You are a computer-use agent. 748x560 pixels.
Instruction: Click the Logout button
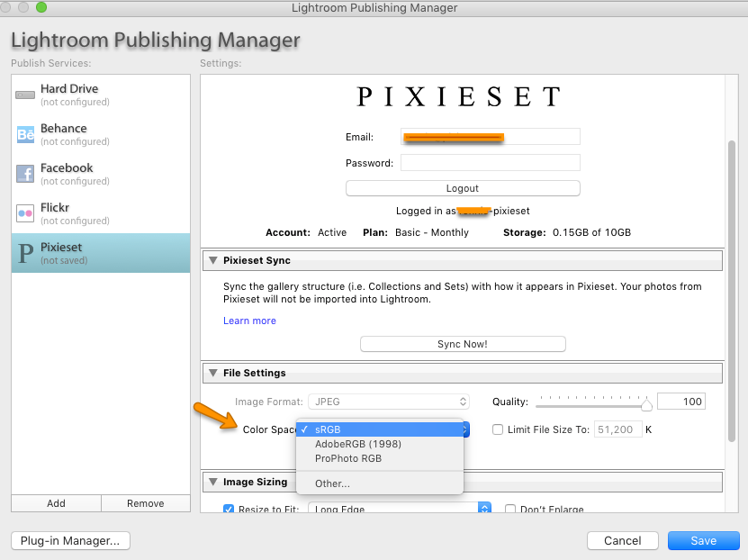(463, 188)
